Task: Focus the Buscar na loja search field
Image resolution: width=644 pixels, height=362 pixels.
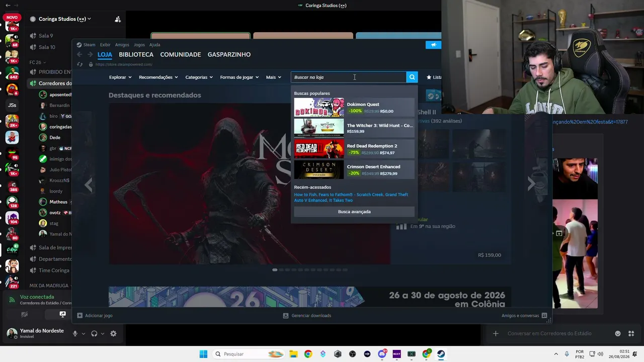Action: click(349, 77)
